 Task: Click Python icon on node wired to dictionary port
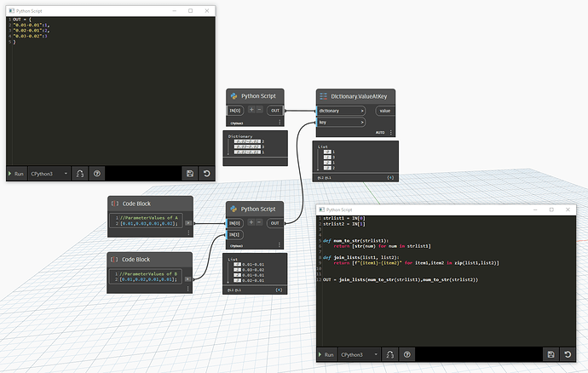point(234,96)
